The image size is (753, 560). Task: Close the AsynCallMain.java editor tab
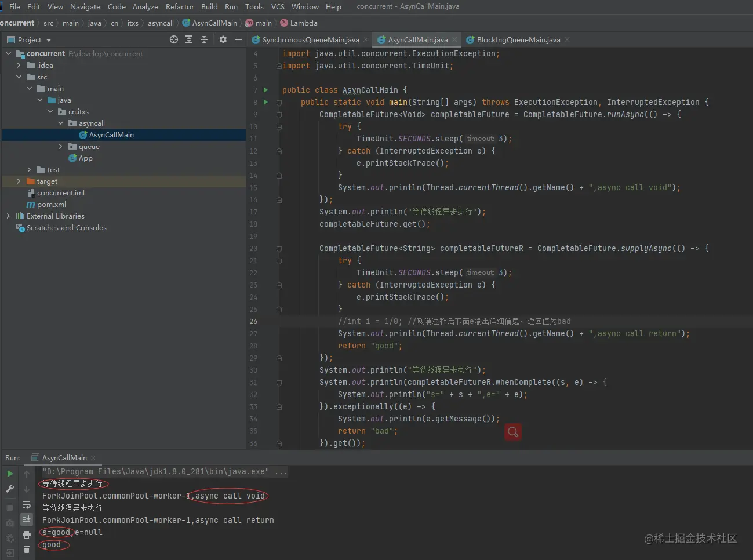pos(454,39)
